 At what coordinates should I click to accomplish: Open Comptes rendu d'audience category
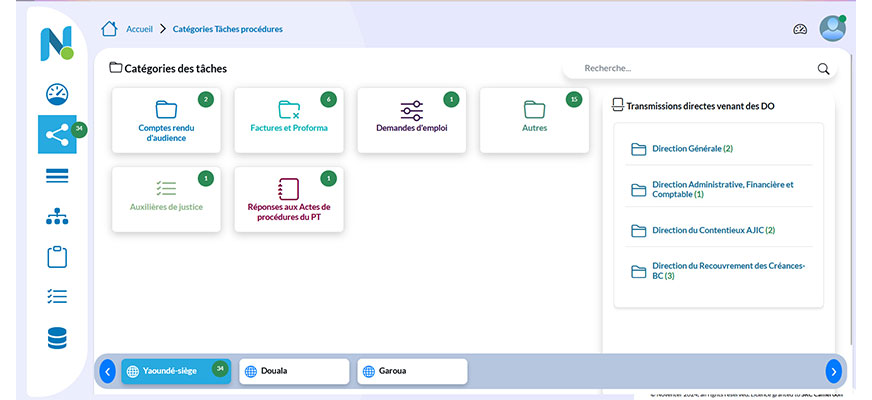166,120
